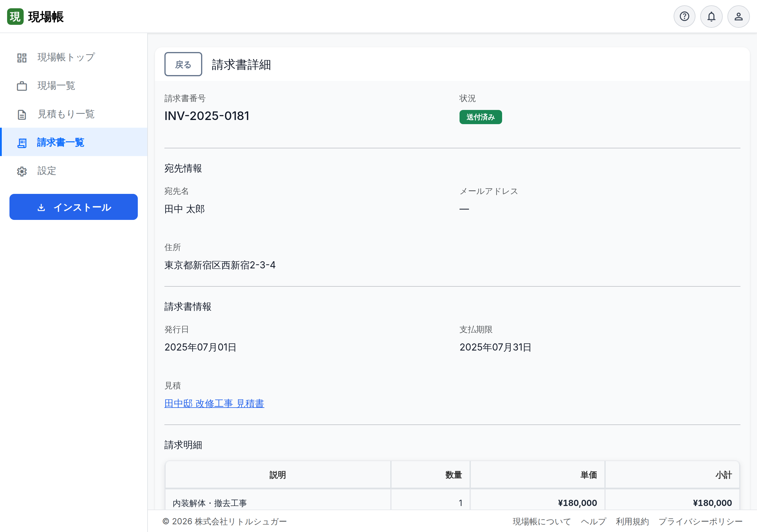This screenshot has width=757, height=532.
Task: Open プライバシーポリシー footer link
Action: click(x=701, y=521)
